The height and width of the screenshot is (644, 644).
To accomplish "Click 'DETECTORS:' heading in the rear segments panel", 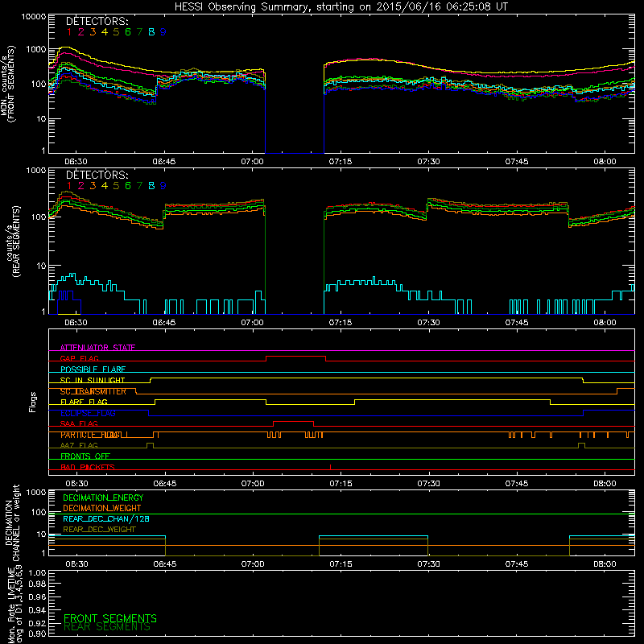I will coord(97,175).
